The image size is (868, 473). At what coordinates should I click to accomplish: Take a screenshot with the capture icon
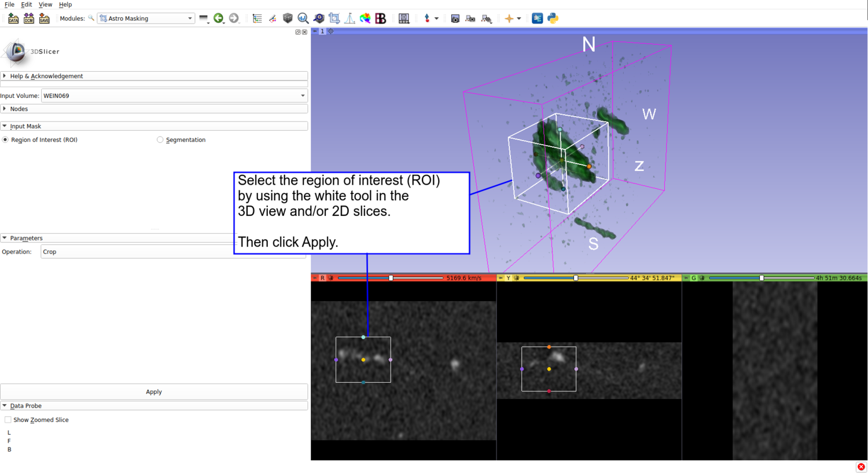pos(455,18)
